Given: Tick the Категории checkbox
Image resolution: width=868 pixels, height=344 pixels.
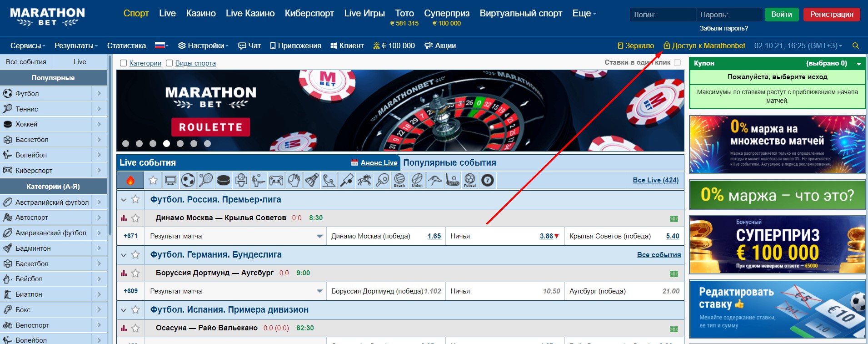Looking at the screenshot, I should click(x=123, y=63).
